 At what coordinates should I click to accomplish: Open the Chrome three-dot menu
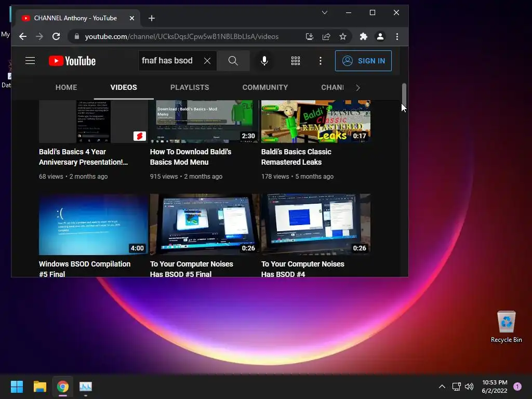397,37
